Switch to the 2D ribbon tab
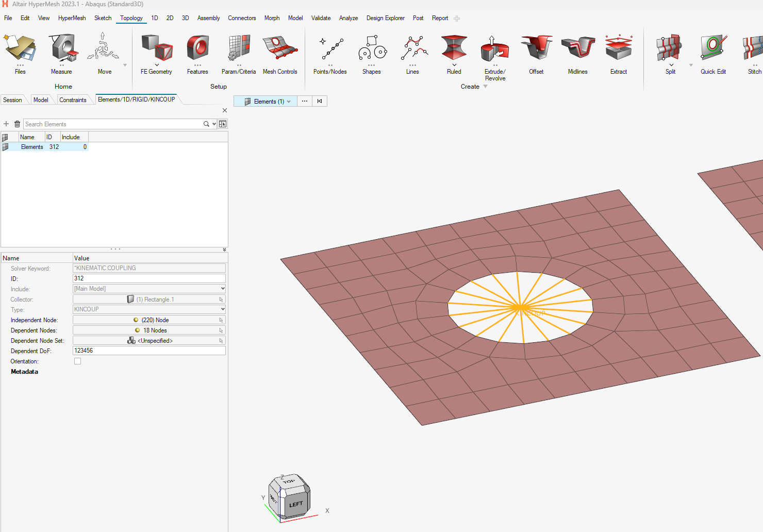 coord(170,18)
